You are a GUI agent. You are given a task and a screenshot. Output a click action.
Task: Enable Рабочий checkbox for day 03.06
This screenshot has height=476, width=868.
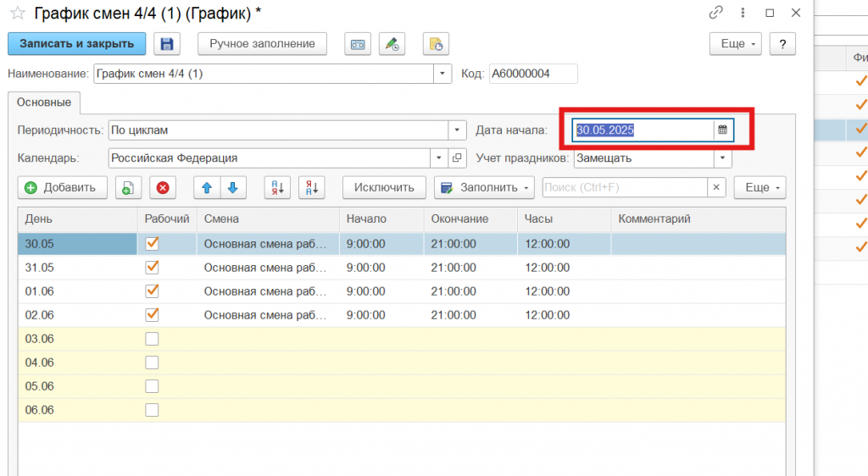(x=153, y=339)
